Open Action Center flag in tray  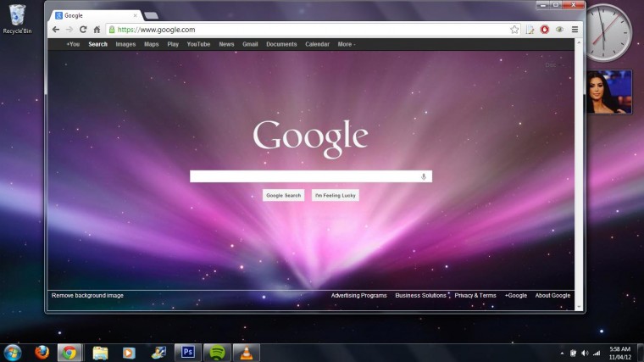573,353
